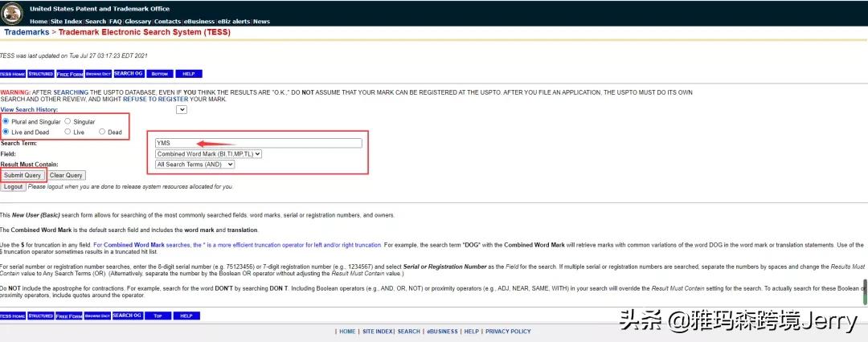The image size is (868, 342).
Task: Select the Singular radio button
Action: (x=68, y=121)
